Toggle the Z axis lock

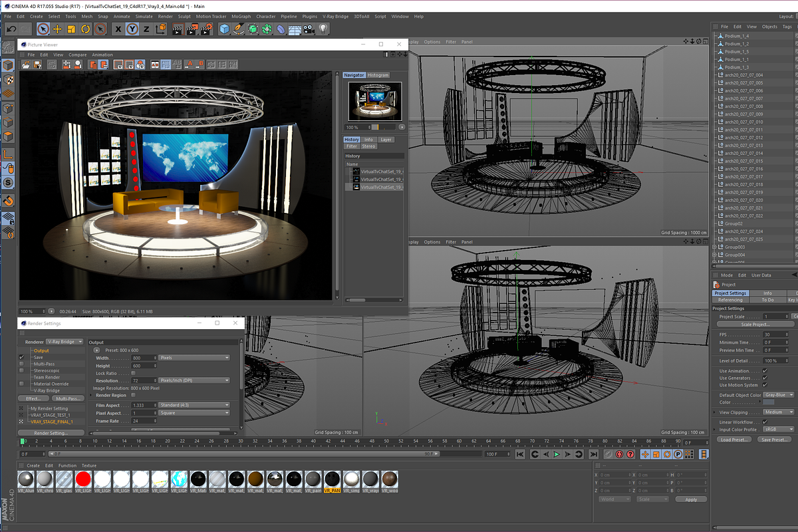pos(146,29)
